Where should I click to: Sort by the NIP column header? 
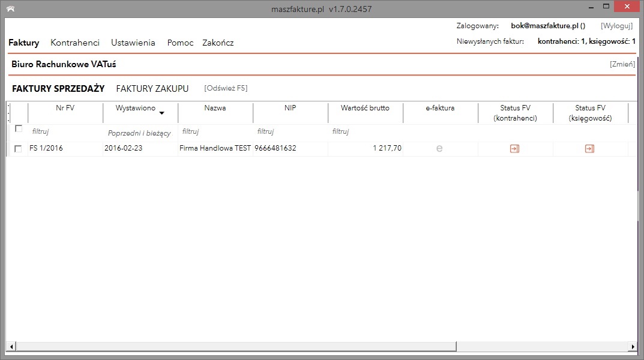(x=290, y=113)
